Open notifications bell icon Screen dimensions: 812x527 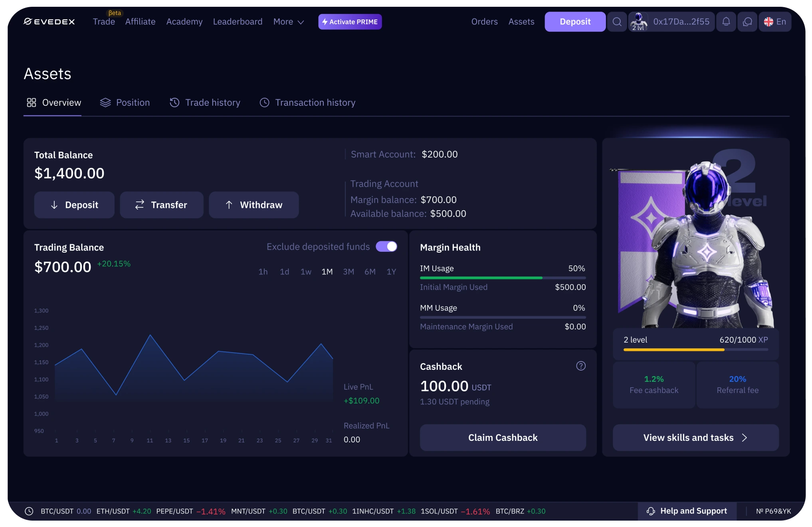(x=726, y=22)
